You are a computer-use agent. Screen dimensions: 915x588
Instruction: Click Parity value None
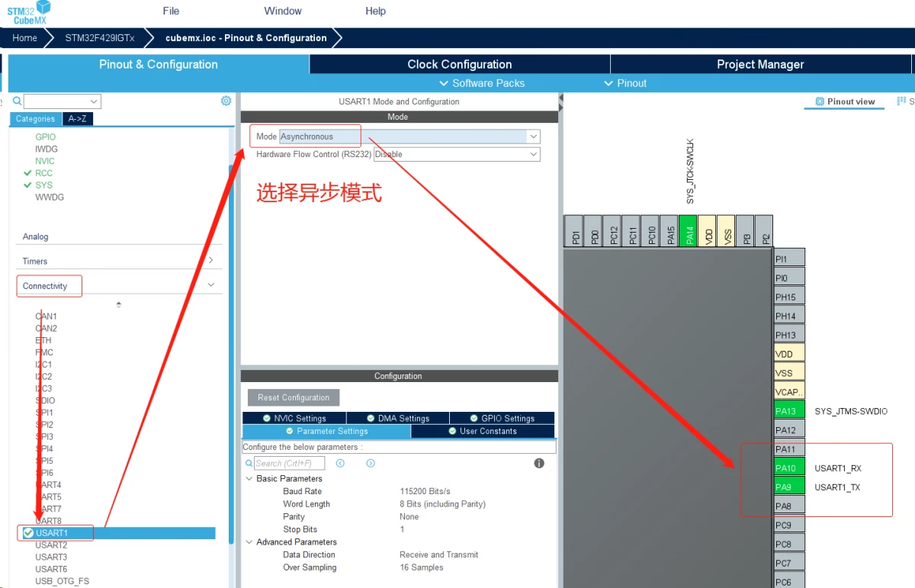tap(409, 516)
